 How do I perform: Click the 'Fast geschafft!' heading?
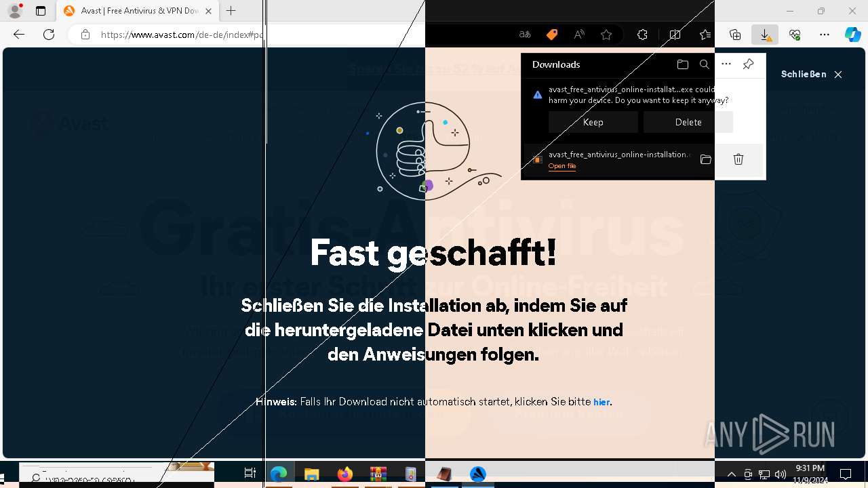pos(433,252)
